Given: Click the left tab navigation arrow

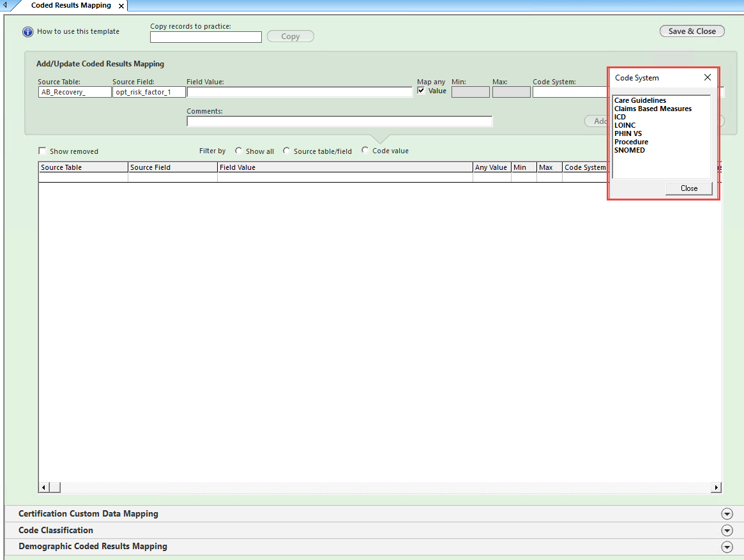Looking at the screenshot, I should (5, 5).
